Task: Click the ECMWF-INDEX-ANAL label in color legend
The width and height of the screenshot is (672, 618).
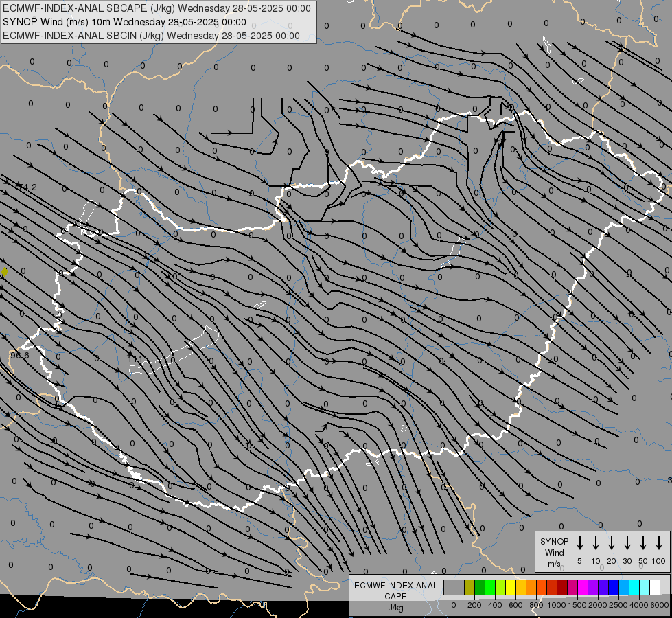Action: point(395,586)
